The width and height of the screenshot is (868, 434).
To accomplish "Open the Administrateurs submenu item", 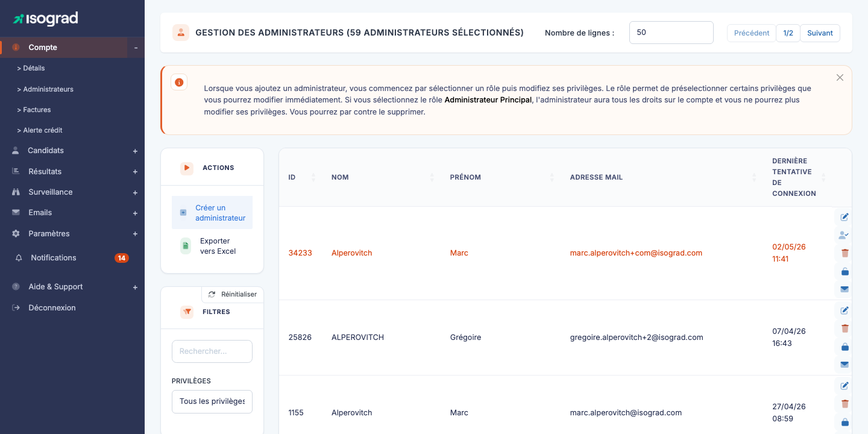I will click(45, 89).
